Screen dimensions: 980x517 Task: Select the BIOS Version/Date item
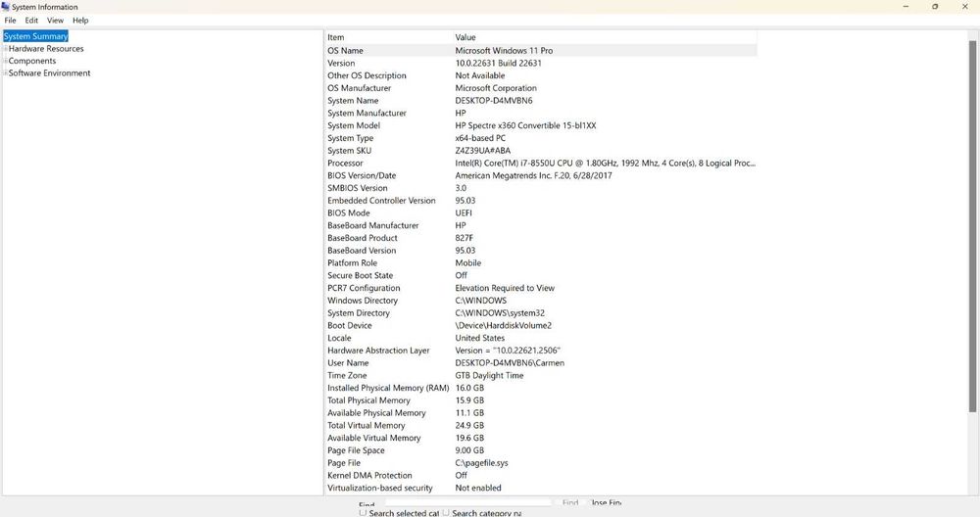pos(362,175)
